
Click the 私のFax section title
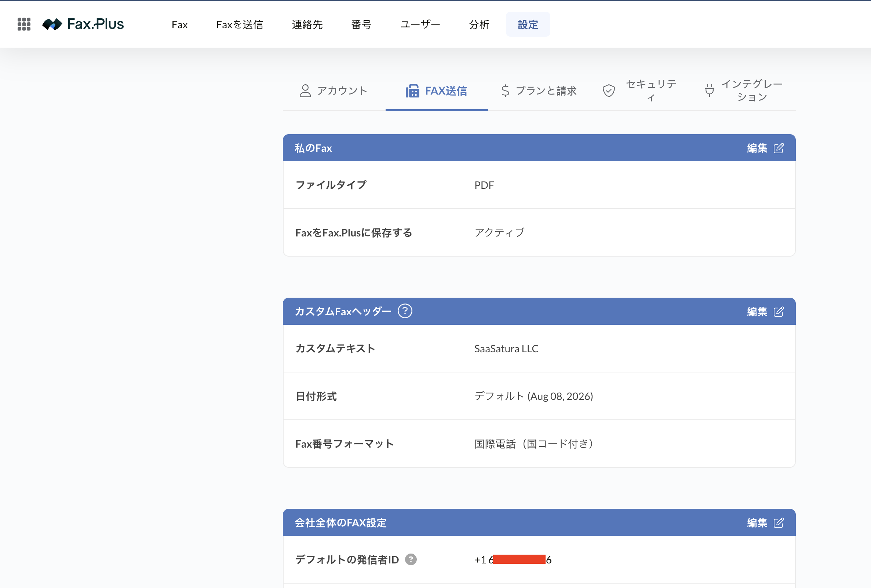(x=313, y=148)
